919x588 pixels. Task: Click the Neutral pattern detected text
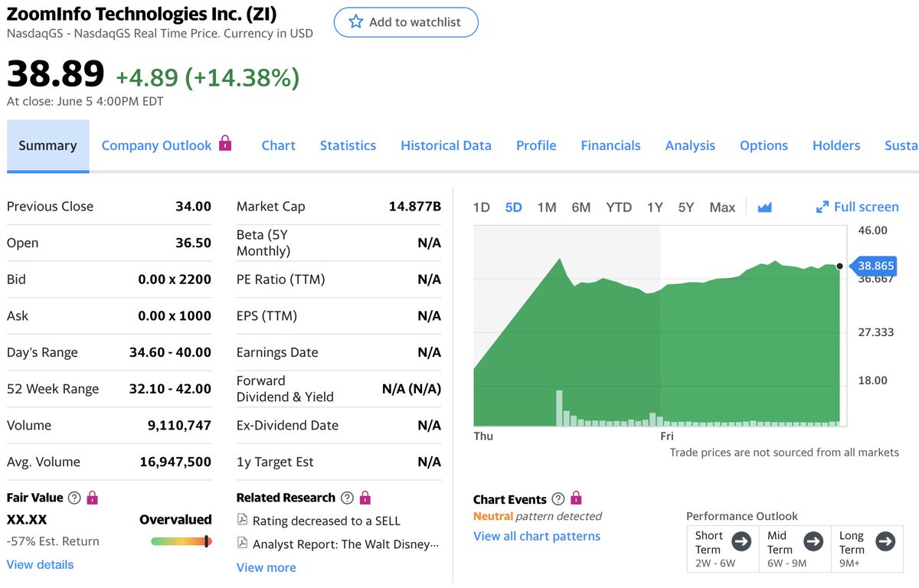coord(538,516)
